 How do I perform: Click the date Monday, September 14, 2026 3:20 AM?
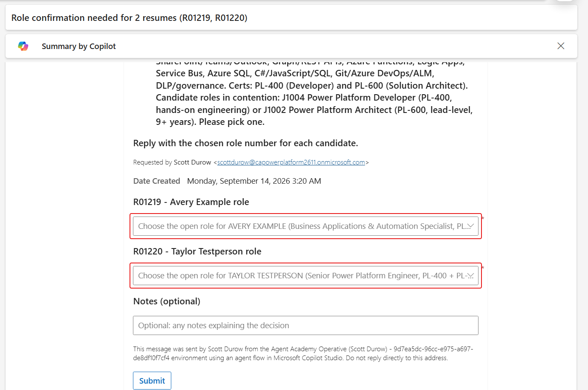pyautogui.click(x=254, y=181)
